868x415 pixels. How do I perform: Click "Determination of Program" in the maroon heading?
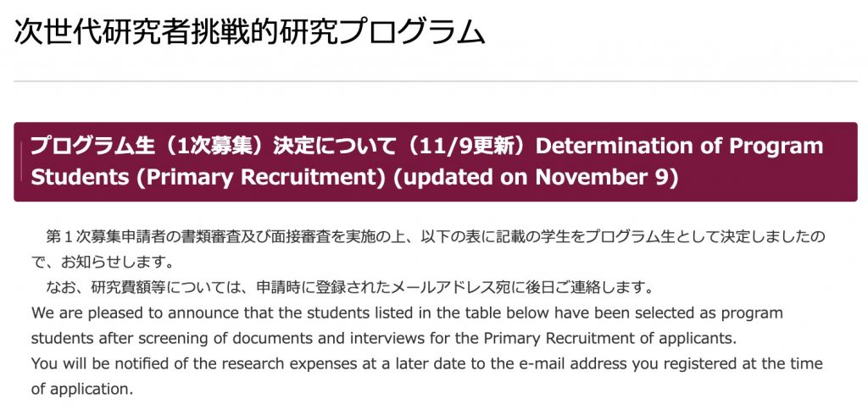679,146
